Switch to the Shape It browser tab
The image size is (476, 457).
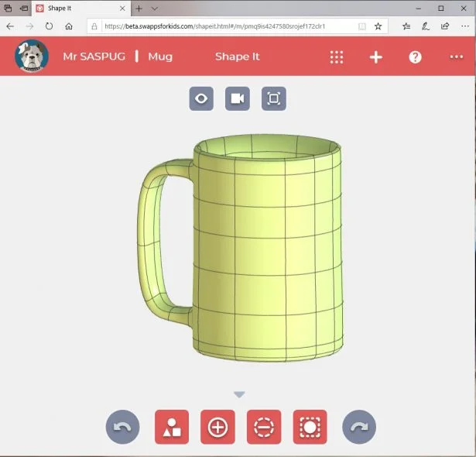click(x=77, y=9)
